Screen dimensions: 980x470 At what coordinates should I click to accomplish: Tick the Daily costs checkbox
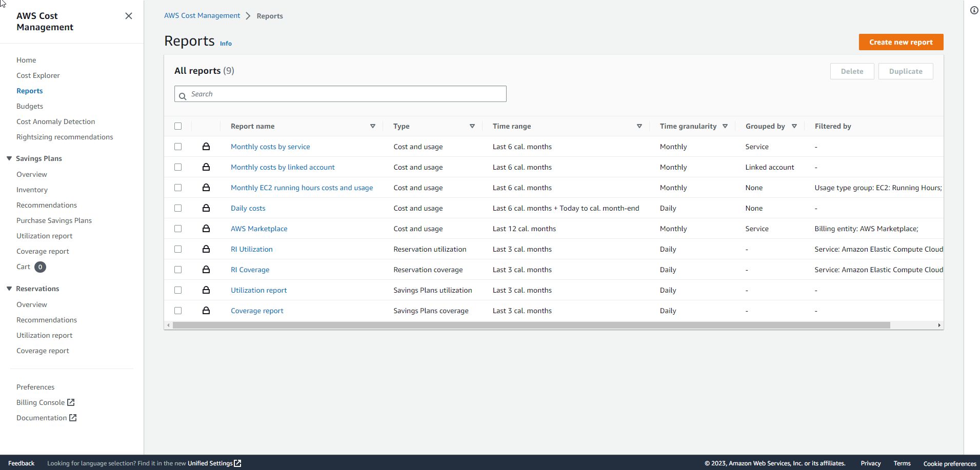click(x=178, y=208)
